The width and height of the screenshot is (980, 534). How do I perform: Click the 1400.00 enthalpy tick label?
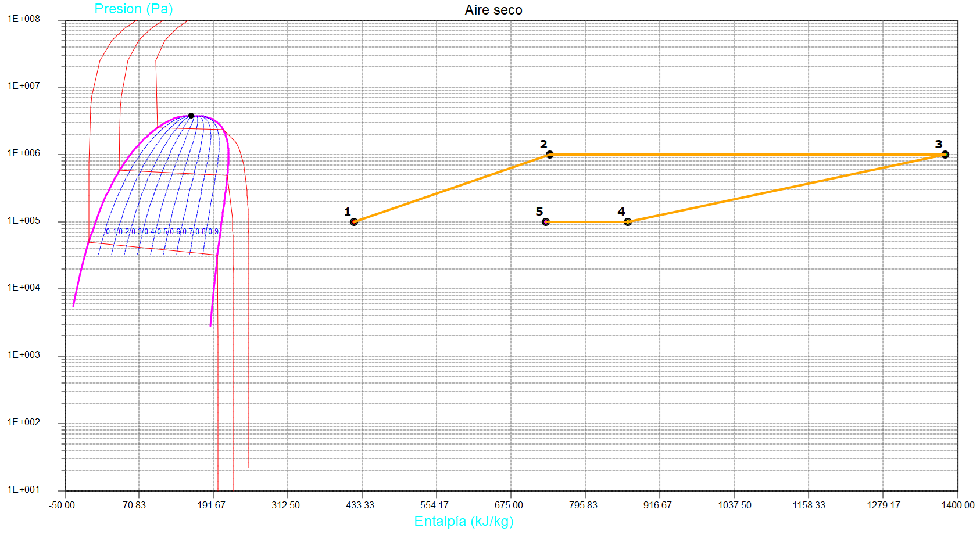(x=958, y=506)
